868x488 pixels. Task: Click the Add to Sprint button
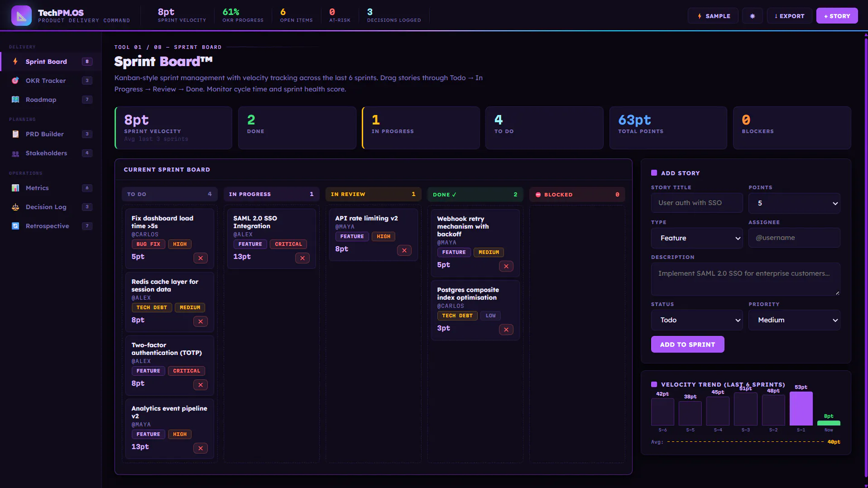click(x=687, y=344)
